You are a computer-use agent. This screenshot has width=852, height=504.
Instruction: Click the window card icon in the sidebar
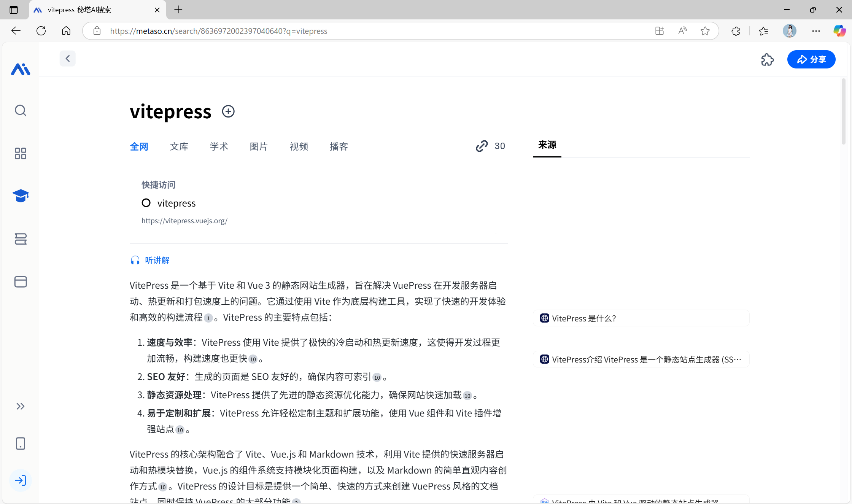[21, 281]
